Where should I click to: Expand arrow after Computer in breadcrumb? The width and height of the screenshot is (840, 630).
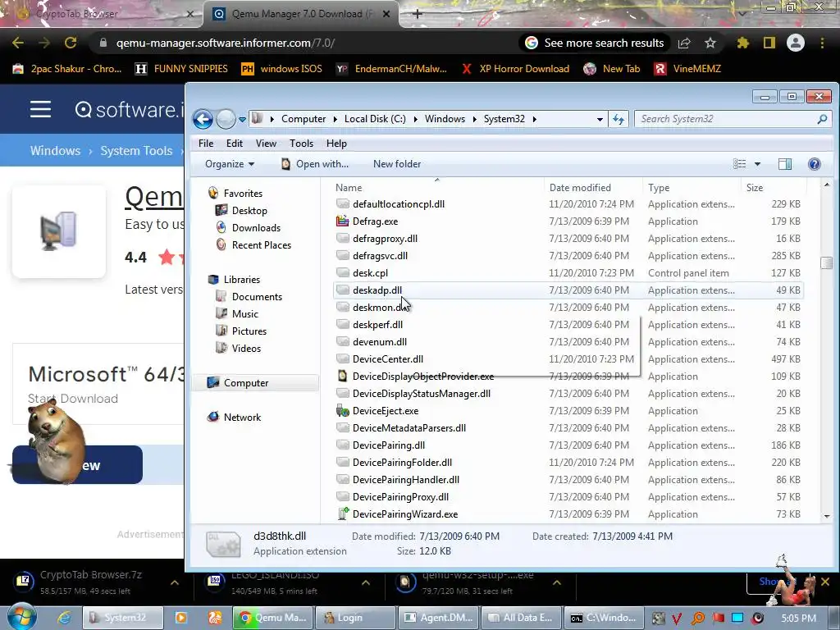tap(335, 119)
